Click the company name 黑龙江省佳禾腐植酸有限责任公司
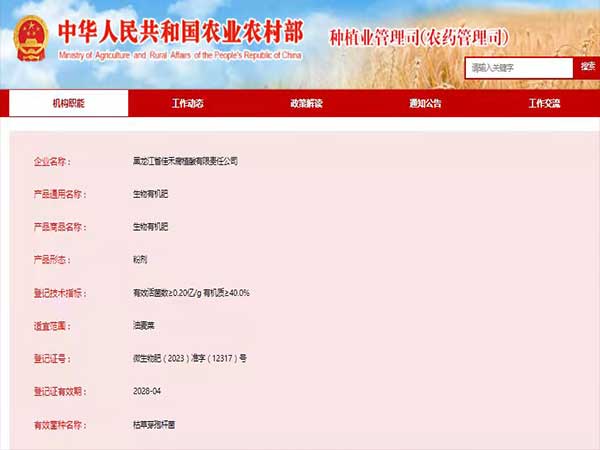The height and width of the screenshot is (450, 600). pos(186,160)
